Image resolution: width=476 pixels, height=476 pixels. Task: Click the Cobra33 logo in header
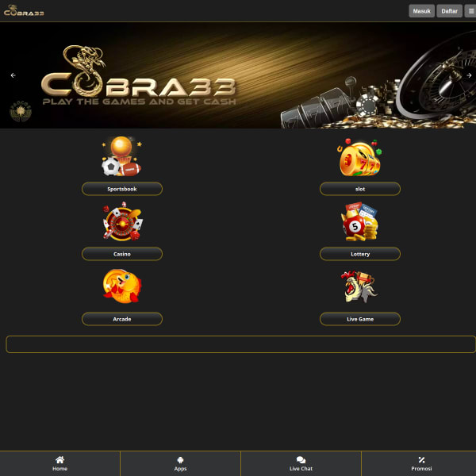click(24, 10)
